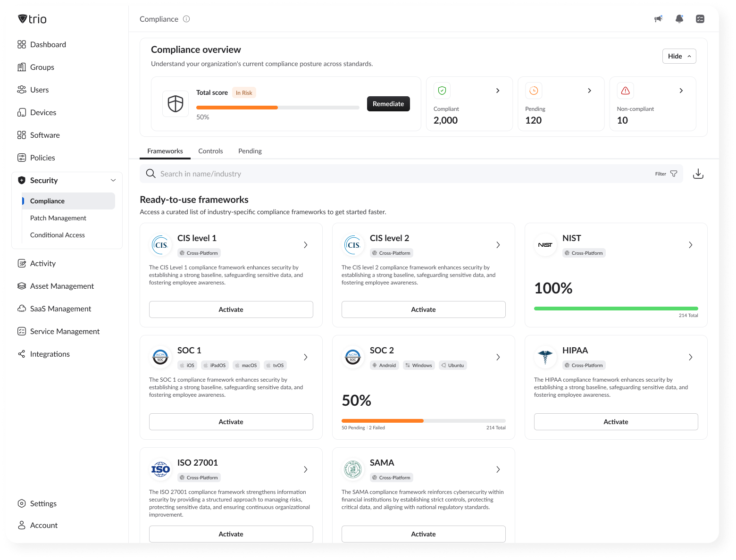736x560 pixels.
Task: Click the SOC 2 progress bar
Action: point(423,421)
